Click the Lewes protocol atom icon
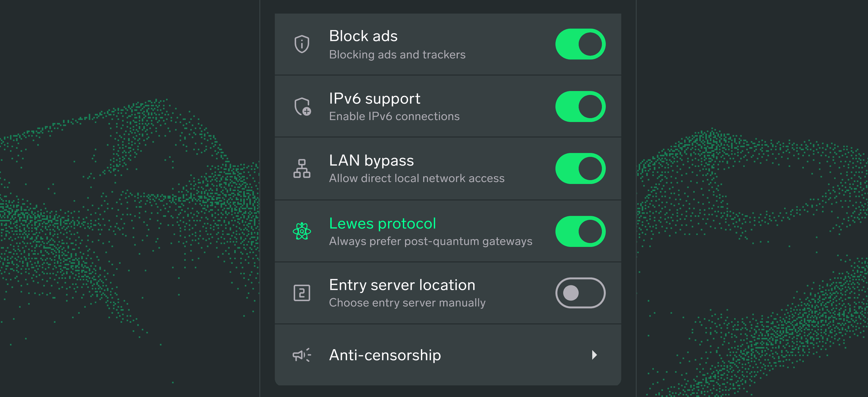The image size is (868, 397). [302, 231]
